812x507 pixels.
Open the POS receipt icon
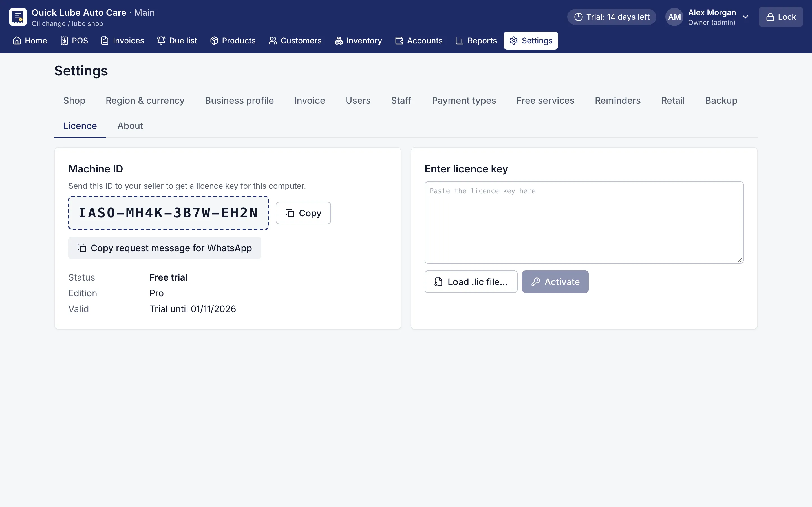click(x=64, y=41)
